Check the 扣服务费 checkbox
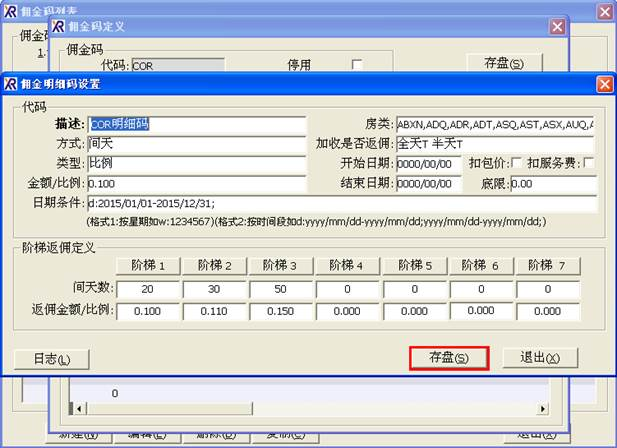 [x=588, y=163]
